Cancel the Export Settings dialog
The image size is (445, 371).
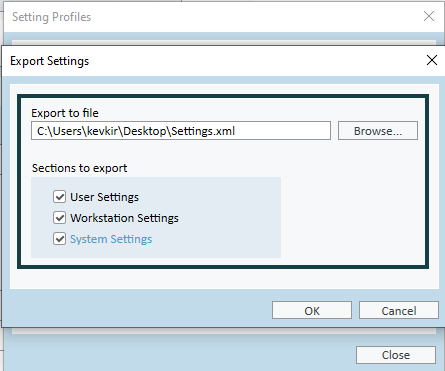[399, 310]
